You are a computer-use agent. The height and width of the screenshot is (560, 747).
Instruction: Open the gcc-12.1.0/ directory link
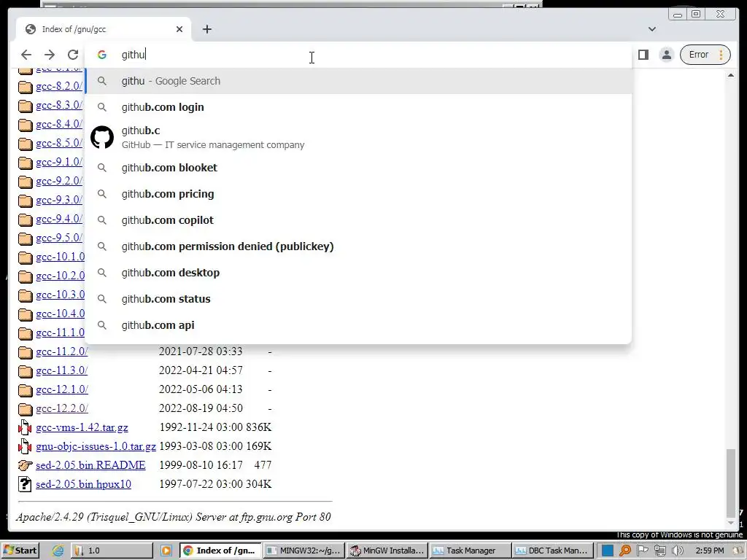tap(62, 389)
